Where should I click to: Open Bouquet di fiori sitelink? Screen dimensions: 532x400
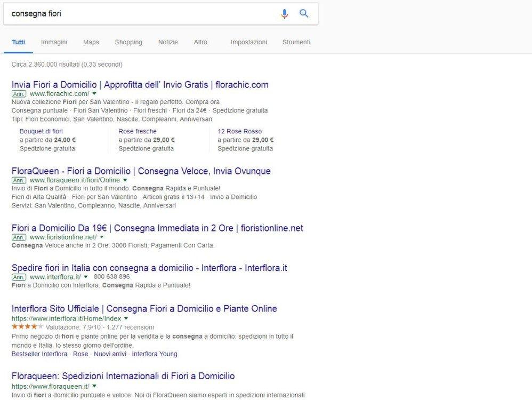(41, 131)
